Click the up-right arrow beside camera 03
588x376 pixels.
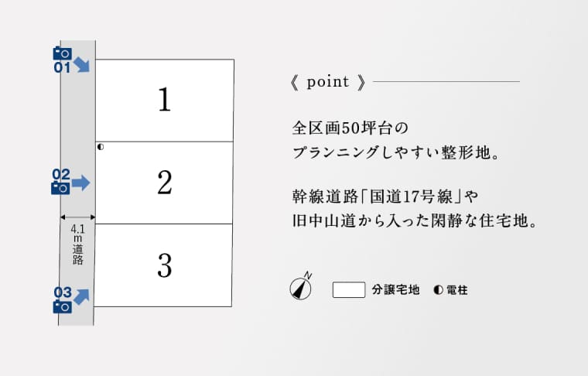[81, 297]
